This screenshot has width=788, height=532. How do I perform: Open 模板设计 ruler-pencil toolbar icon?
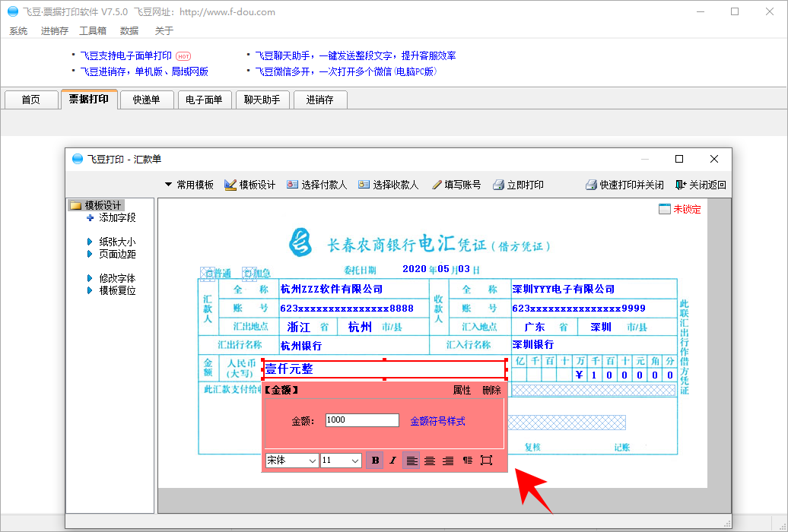pos(230,185)
